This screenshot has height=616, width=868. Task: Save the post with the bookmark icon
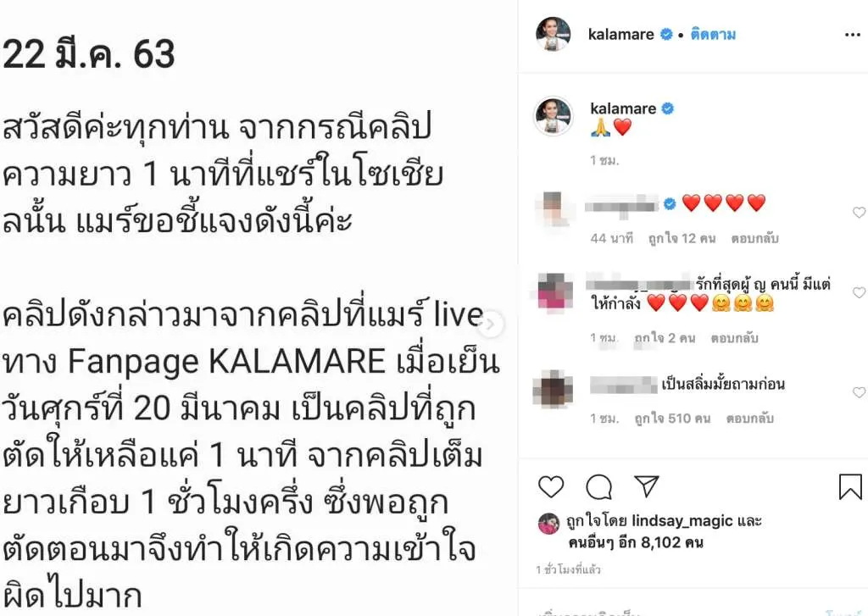click(x=850, y=486)
